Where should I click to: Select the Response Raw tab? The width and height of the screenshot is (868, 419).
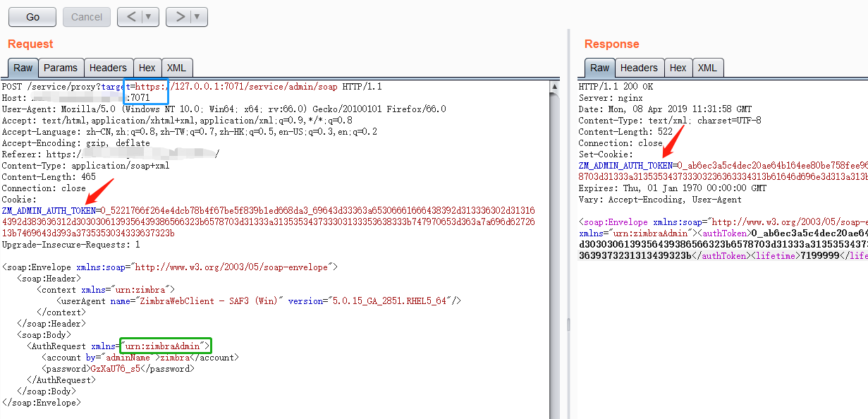click(x=600, y=68)
